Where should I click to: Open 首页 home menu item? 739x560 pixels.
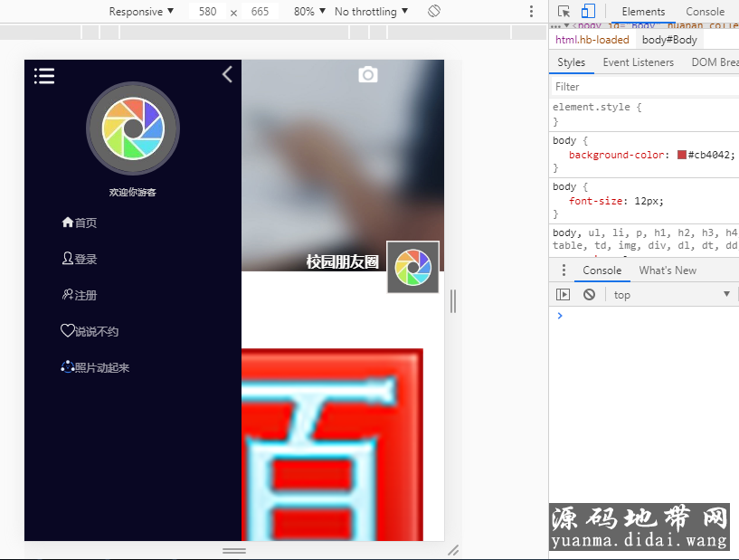80,223
